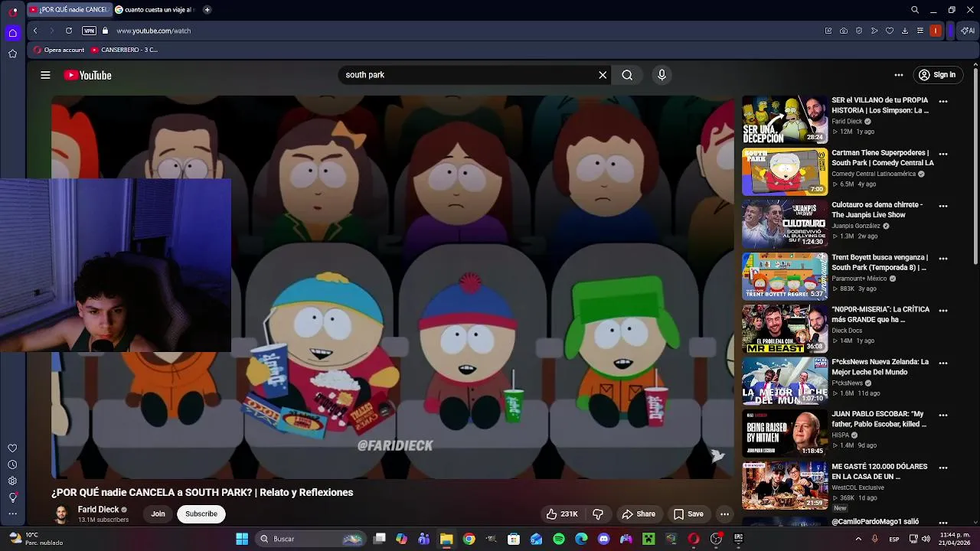This screenshot has height=551, width=980.
Task: Open the Windows Start menu
Action: coord(242,539)
